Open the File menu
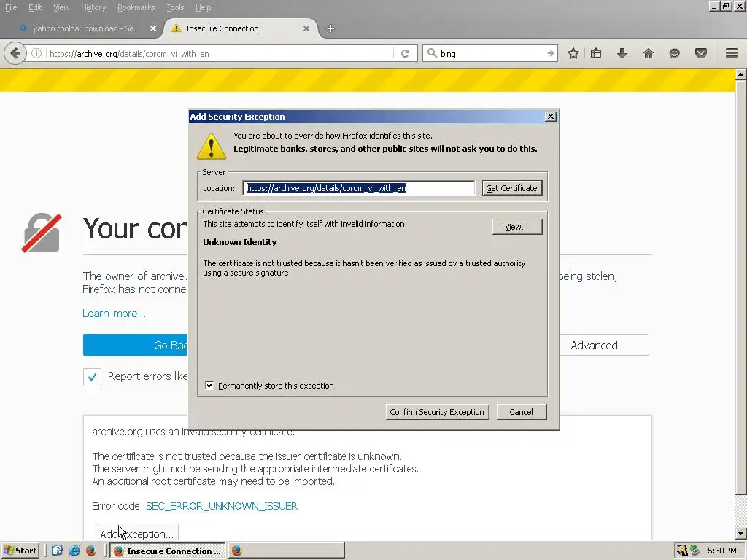 10,7
